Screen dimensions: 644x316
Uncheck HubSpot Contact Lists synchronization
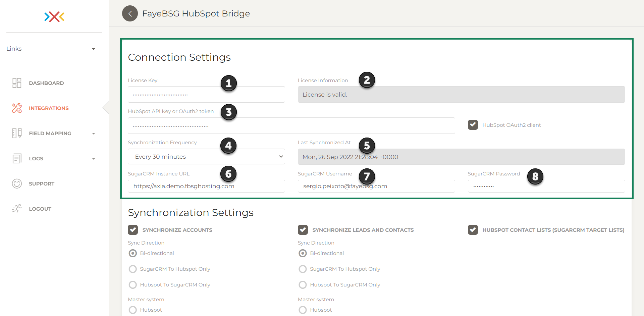[473, 230]
